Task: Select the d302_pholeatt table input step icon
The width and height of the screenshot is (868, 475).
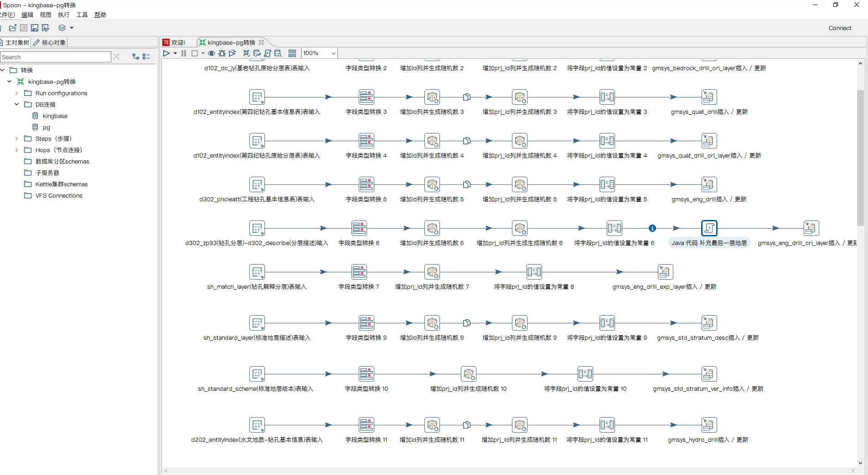Action: [x=257, y=184]
